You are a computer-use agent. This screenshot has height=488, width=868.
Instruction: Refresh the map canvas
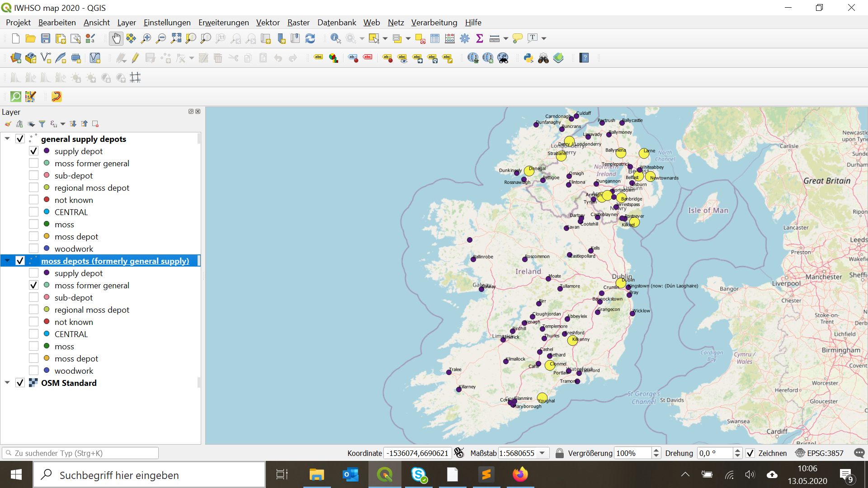311,38
